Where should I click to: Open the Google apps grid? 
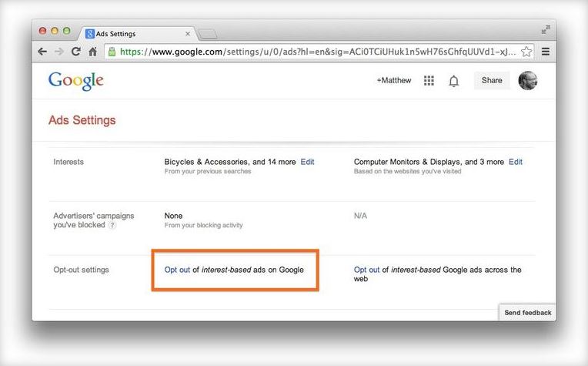pyautogui.click(x=429, y=81)
